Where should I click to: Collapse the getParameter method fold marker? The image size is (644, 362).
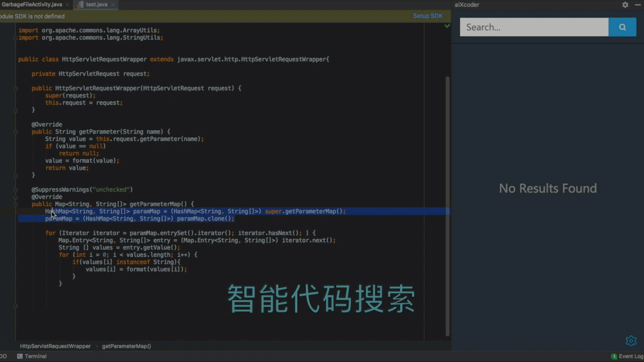coord(16,132)
